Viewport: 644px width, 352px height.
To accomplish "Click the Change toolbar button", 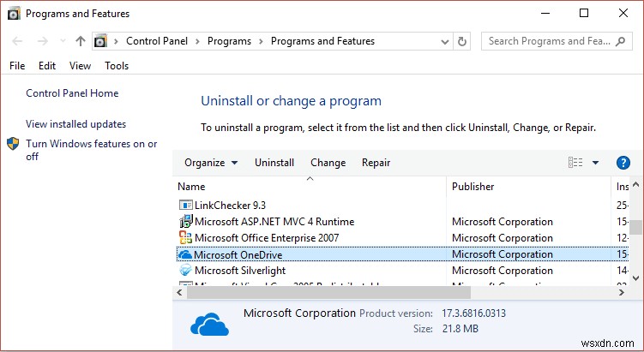I will pyautogui.click(x=328, y=163).
